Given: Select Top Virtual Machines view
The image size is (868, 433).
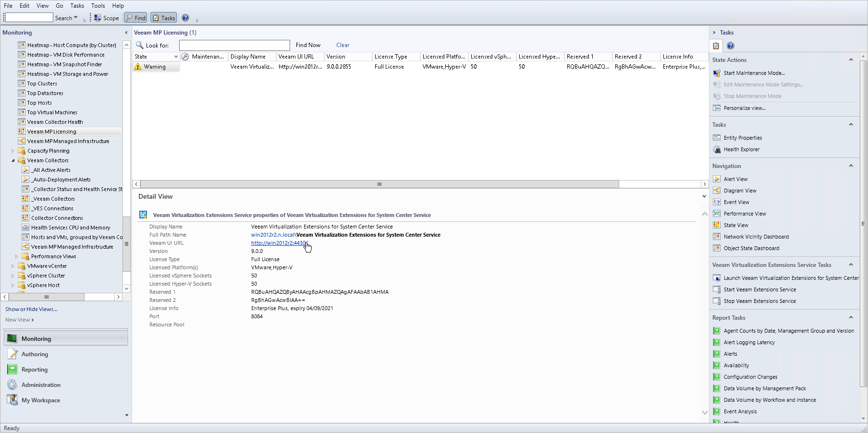Looking at the screenshot, I should (x=52, y=112).
